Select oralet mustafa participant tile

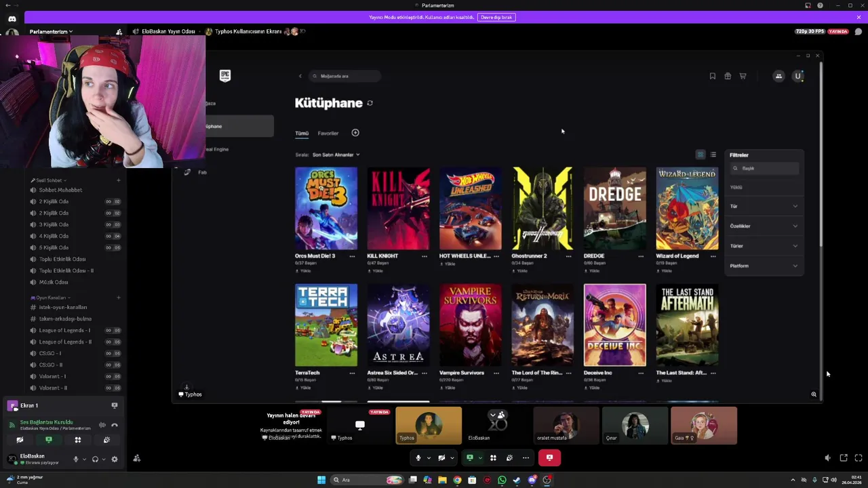566,426
